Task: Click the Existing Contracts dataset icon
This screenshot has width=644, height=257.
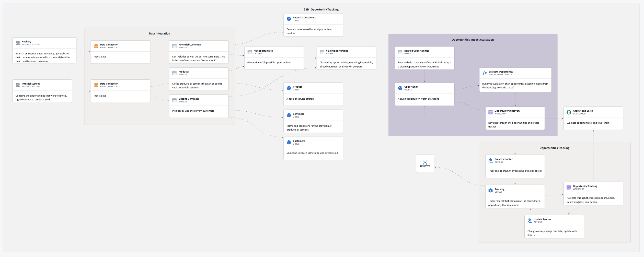Action: tap(174, 100)
